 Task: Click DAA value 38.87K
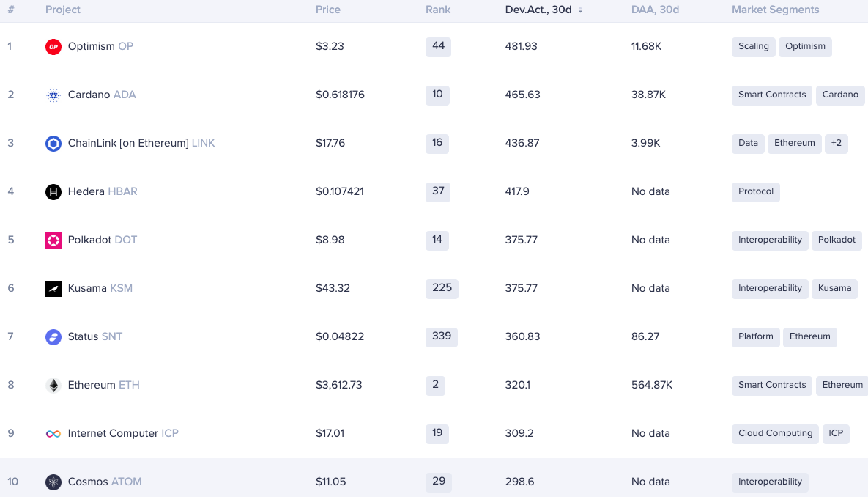[648, 95]
